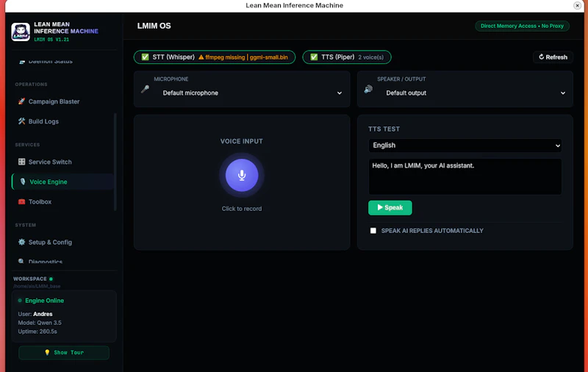Click the Campaign Blaster rocket icon
This screenshot has height=372, width=588.
[22, 101]
